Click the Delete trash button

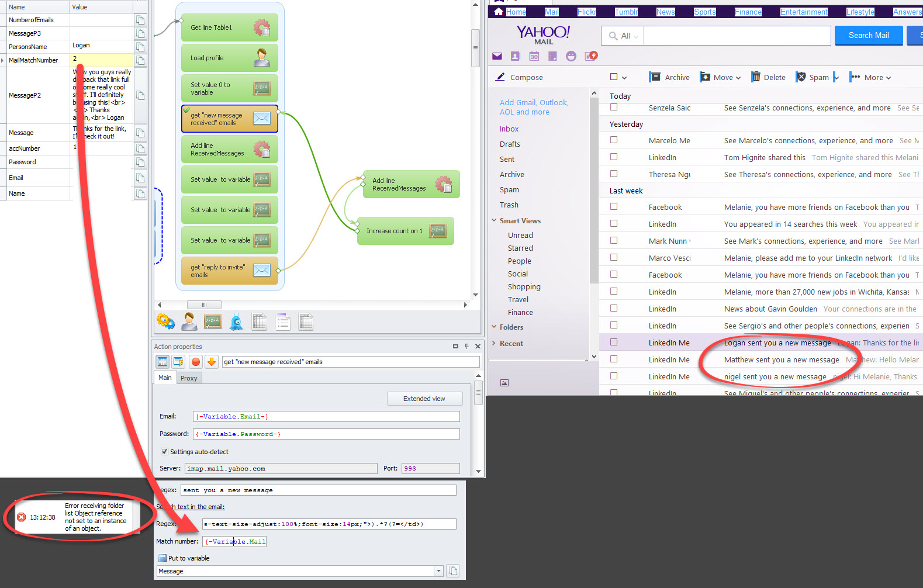coord(768,77)
